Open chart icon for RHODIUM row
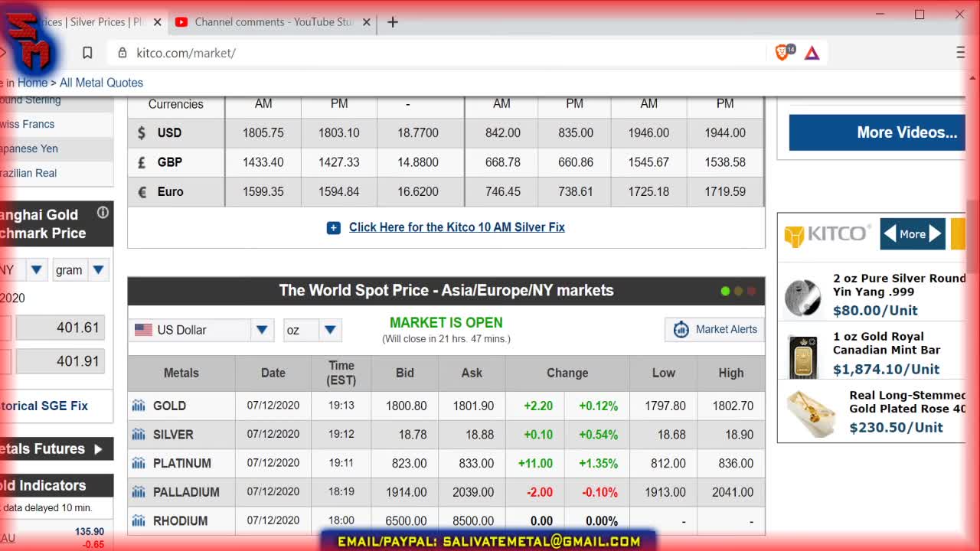 (x=139, y=521)
